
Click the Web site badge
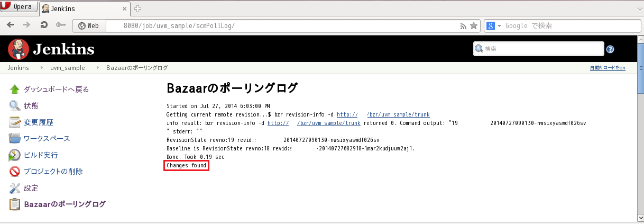click(x=89, y=25)
